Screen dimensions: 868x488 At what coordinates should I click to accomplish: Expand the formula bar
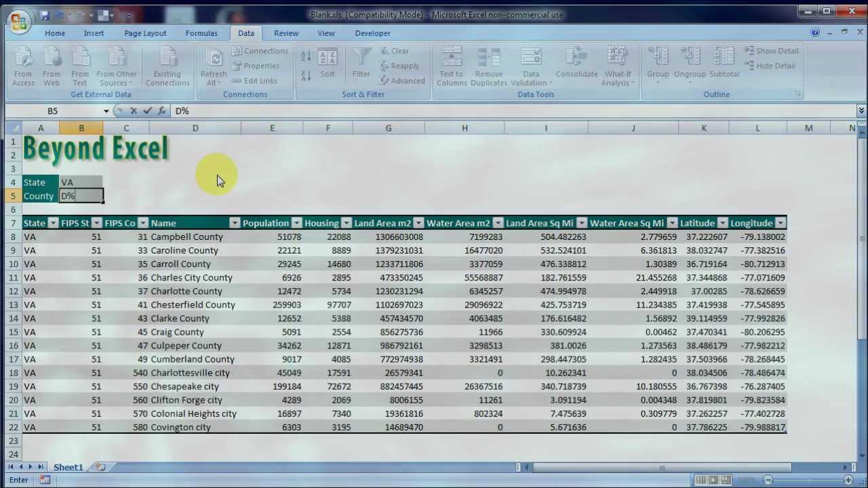coord(861,110)
